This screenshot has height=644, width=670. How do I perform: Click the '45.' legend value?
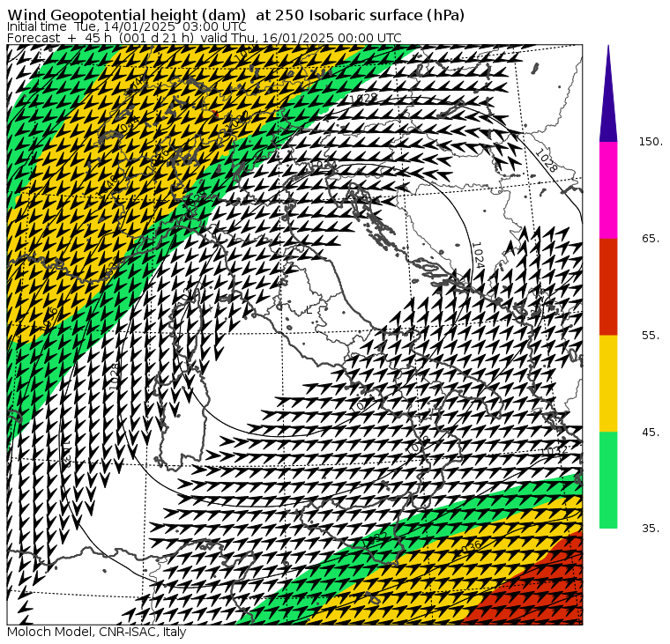[x=651, y=433]
